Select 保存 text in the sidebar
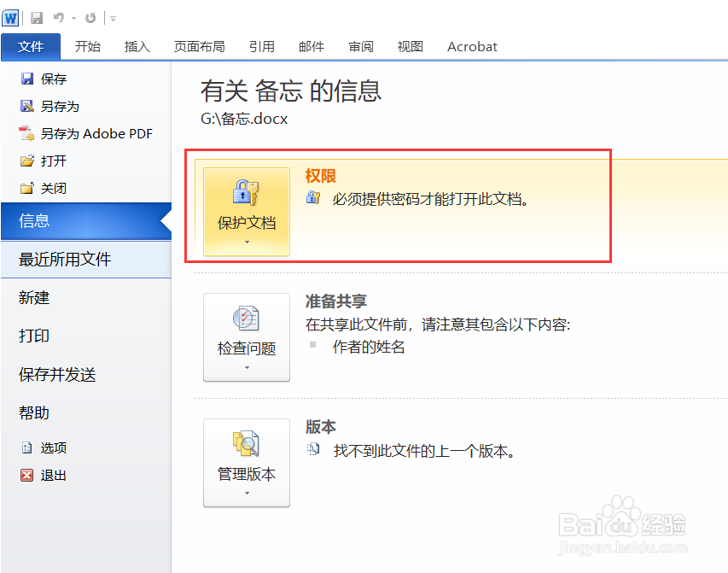The height and width of the screenshot is (573, 728). click(54, 79)
